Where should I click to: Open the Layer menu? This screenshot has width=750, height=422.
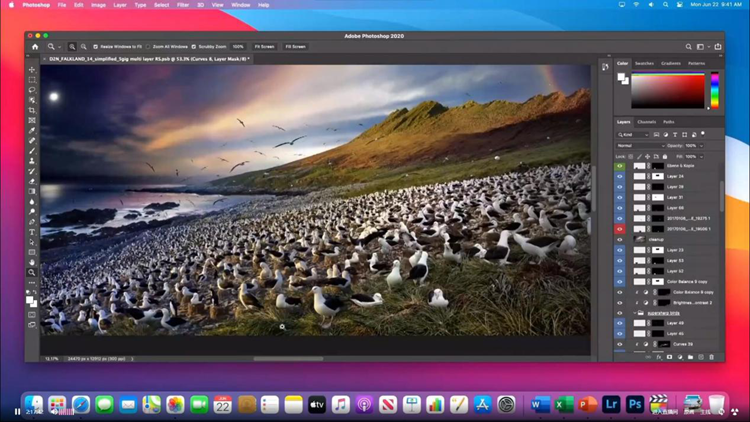click(120, 5)
